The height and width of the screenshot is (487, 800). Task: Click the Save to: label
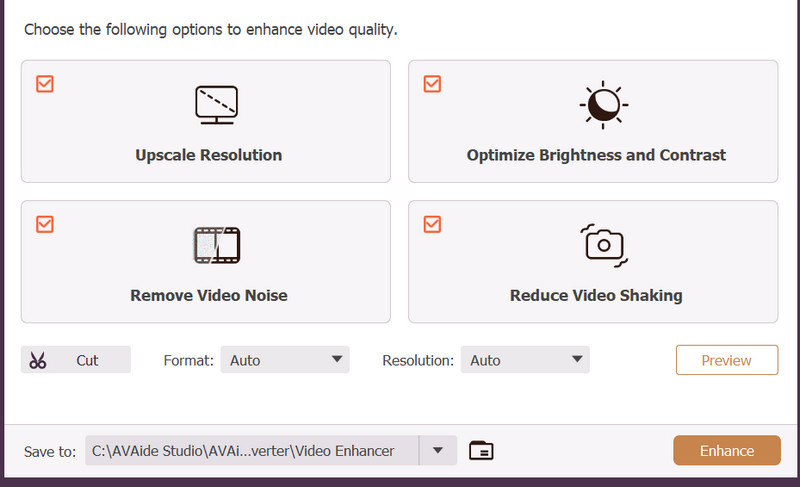(49, 452)
